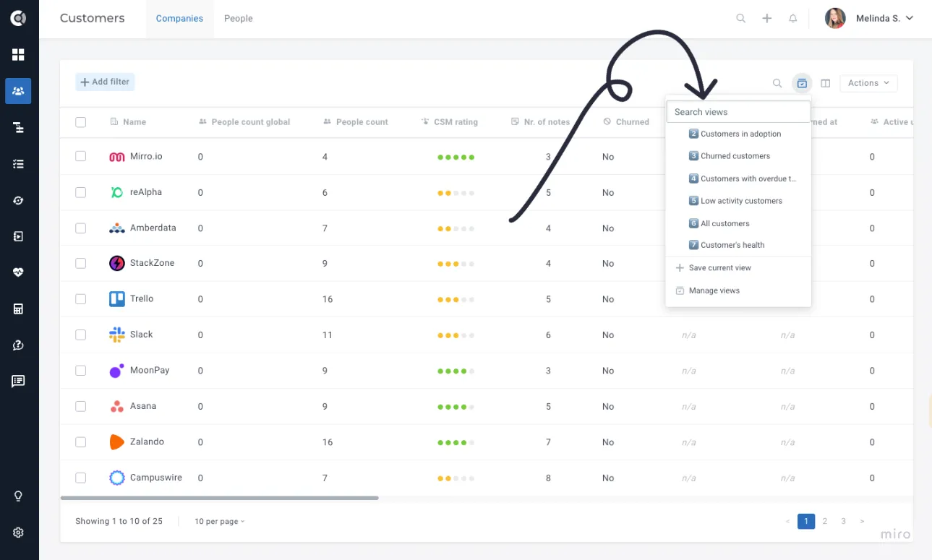Click the Add filter button
This screenshot has height=560, width=932.
tap(105, 82)
